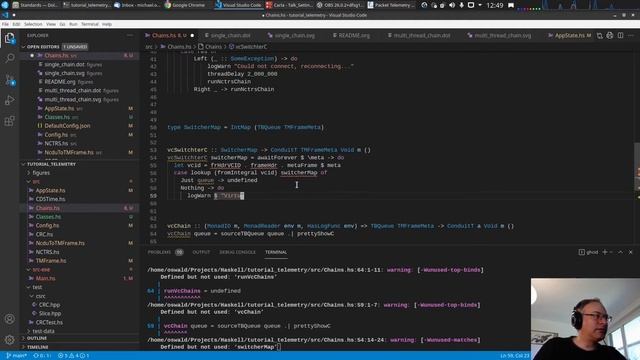640x360 pixels.
Task: Maximize the terminal panel with chevron up
Action: tap(620, 252)
